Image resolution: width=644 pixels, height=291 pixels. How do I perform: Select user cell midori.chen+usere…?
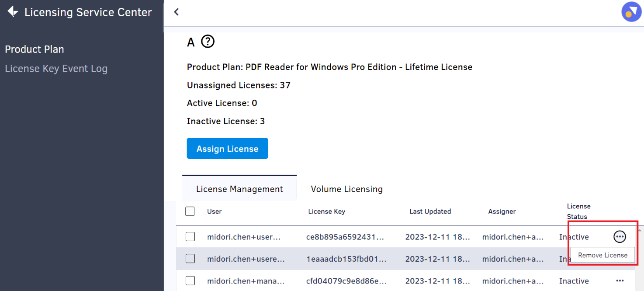(x=246, y=259)
